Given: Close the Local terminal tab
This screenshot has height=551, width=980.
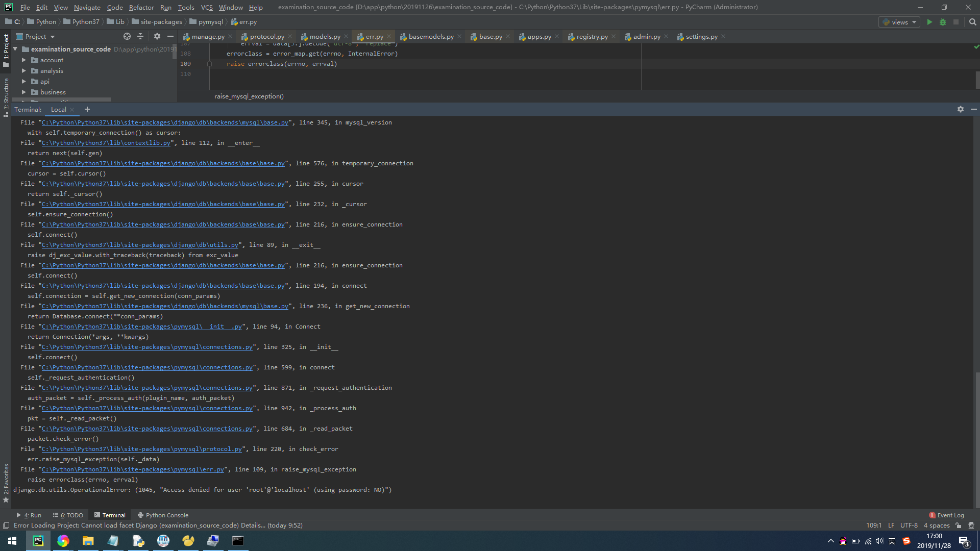Looking at the screenshot, I should point(72,110).
